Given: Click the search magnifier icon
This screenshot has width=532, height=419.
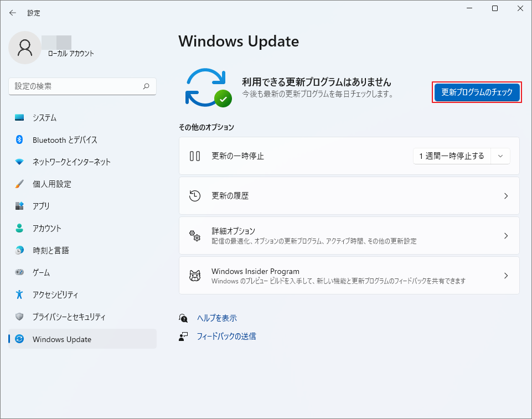Looking at the screenshot, I should [x=146, y=86].
